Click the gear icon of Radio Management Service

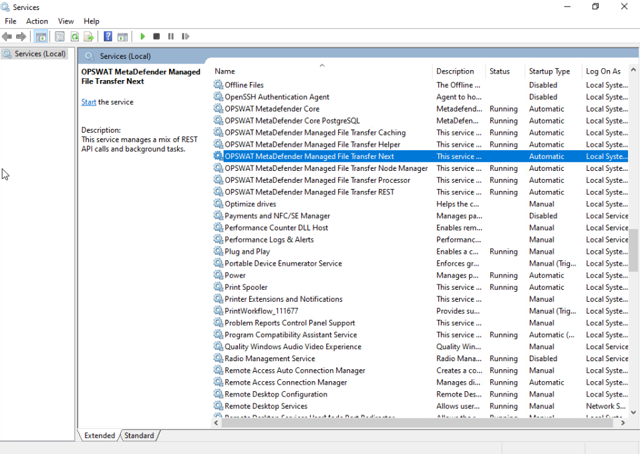point(218,358)
